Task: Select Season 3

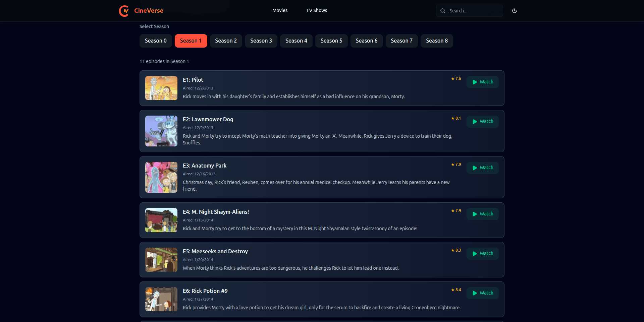Action: click(x=261, y=41)
